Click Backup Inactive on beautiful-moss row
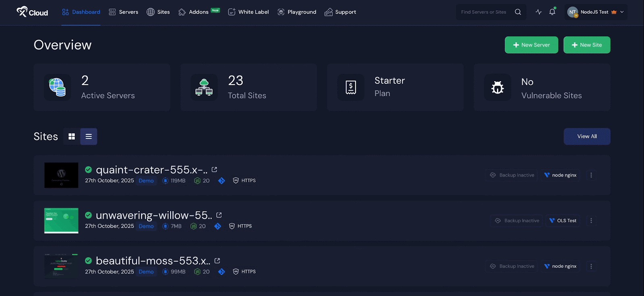This screenshot has width=644, height=296. click(512, 266)
